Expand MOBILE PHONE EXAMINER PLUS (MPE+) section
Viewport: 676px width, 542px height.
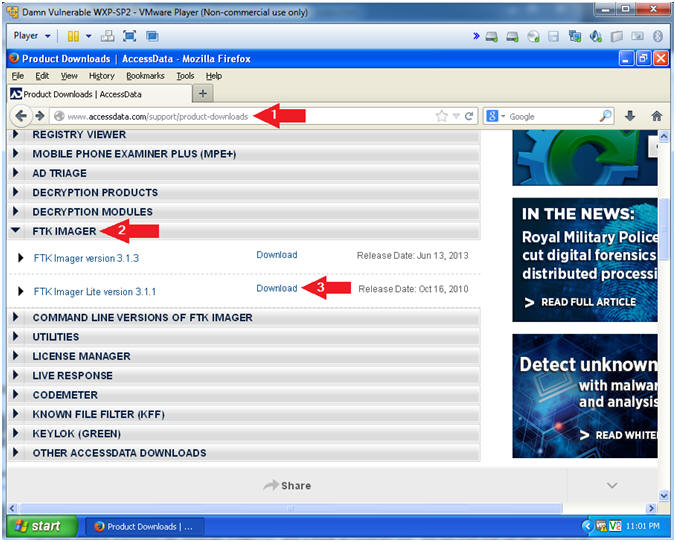(244, 154)
